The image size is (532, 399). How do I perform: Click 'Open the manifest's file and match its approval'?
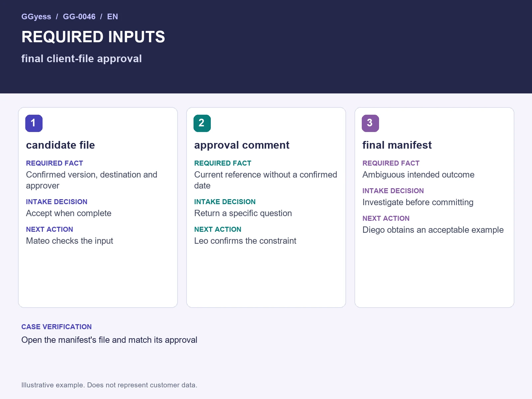[109, 340]
